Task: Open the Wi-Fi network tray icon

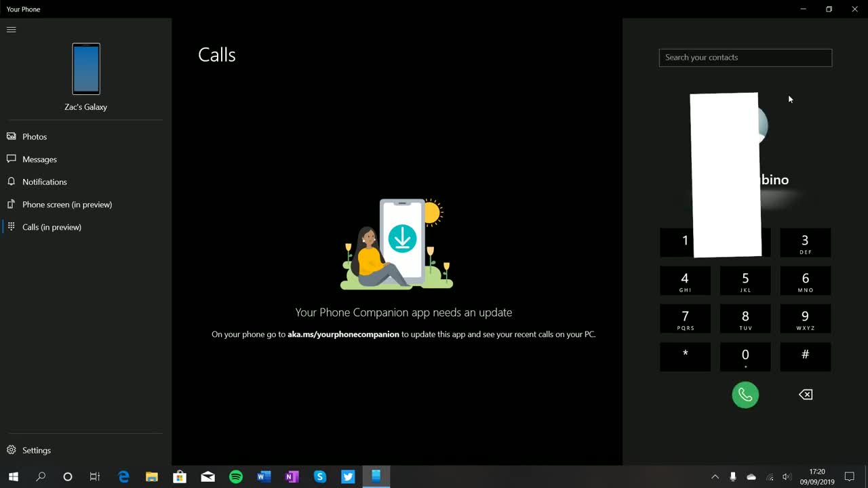Action: coord(769,476)
